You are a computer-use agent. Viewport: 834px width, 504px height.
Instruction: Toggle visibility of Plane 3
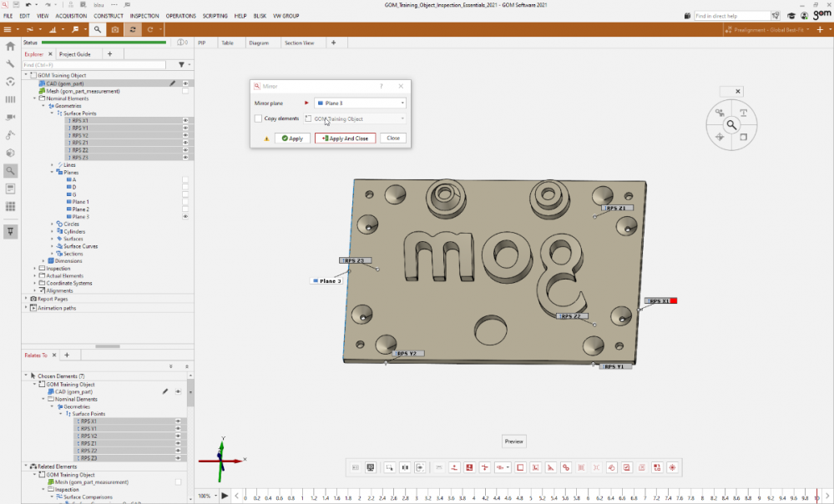185,216
